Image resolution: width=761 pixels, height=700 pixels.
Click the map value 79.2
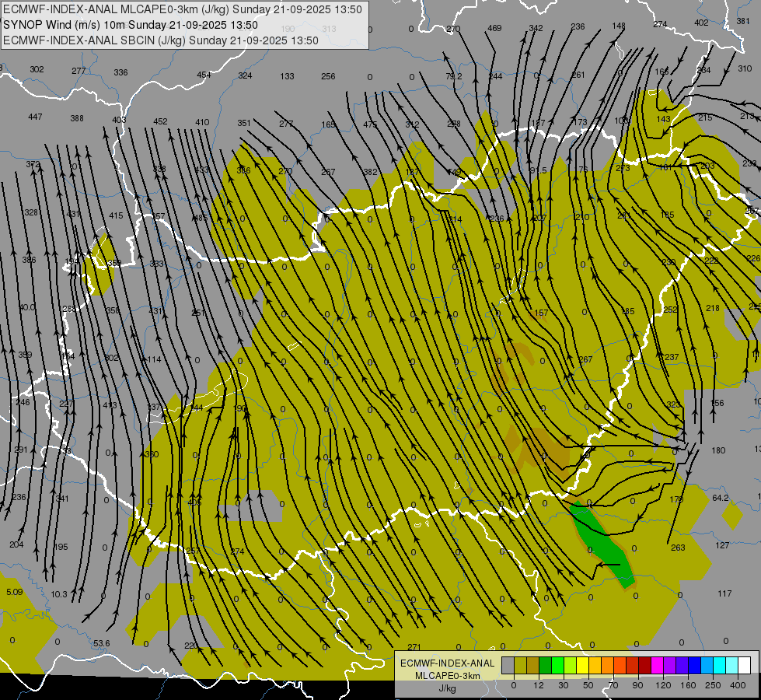(453, 76)
